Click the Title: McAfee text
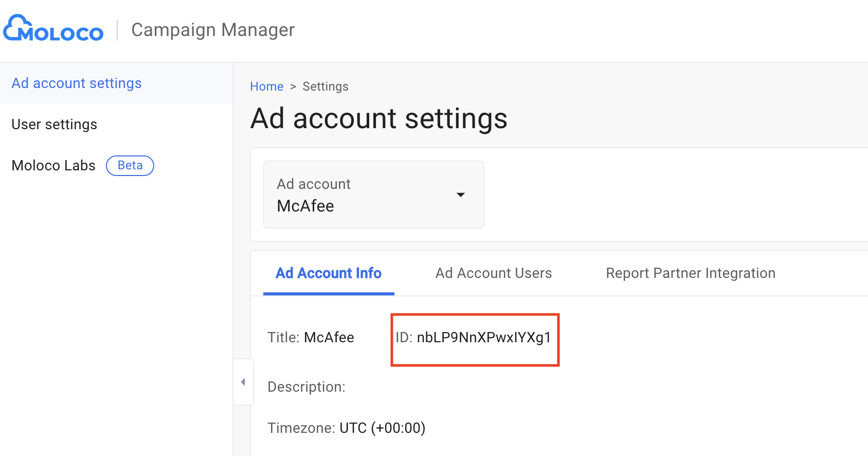The image size is (868, 456). 311,338
